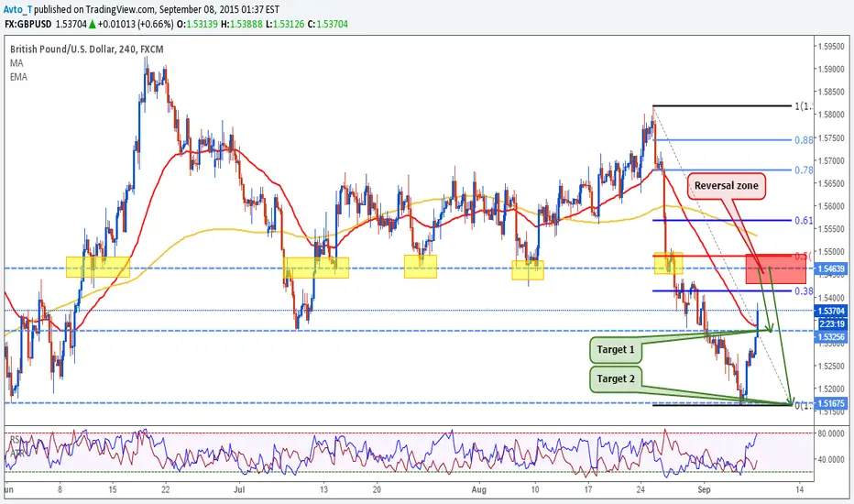Open the Avto_T author profile link
The width and height of the screenshot is (854, 504).
tap(18, 9)
